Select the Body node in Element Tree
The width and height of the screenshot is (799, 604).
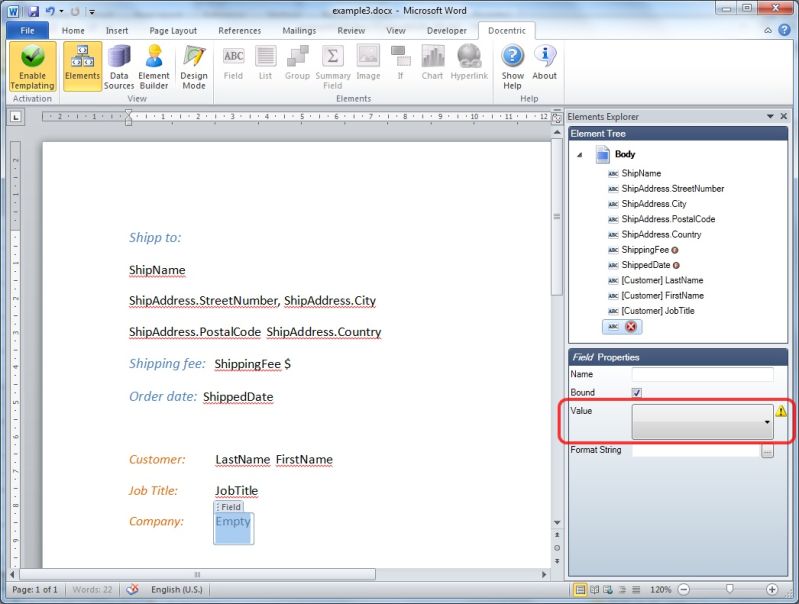click(x=625, y=154)
